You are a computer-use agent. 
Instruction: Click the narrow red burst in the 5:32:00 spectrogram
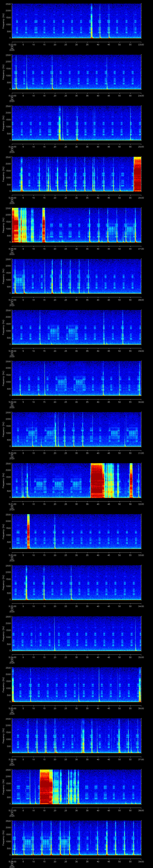coord(29,531)
